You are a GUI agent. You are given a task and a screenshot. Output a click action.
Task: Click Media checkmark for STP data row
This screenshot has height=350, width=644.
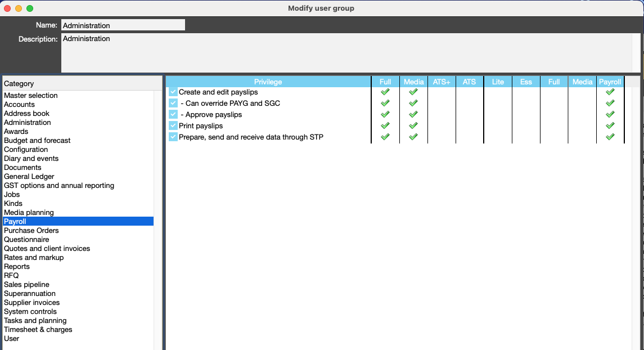[x=413, y=137]
